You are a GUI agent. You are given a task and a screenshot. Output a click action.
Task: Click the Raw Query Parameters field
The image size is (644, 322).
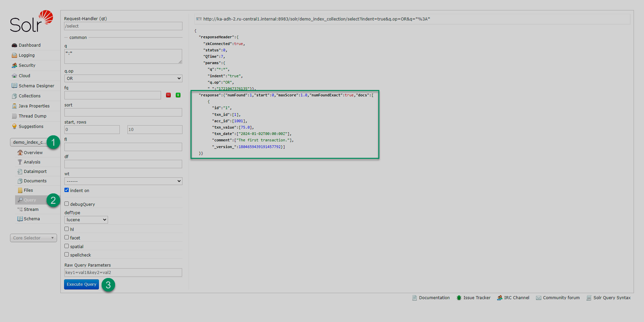point(123,273)
